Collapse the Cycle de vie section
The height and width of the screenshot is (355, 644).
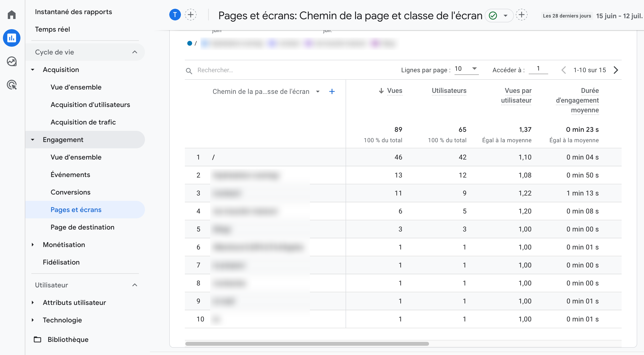click(134, 52)
